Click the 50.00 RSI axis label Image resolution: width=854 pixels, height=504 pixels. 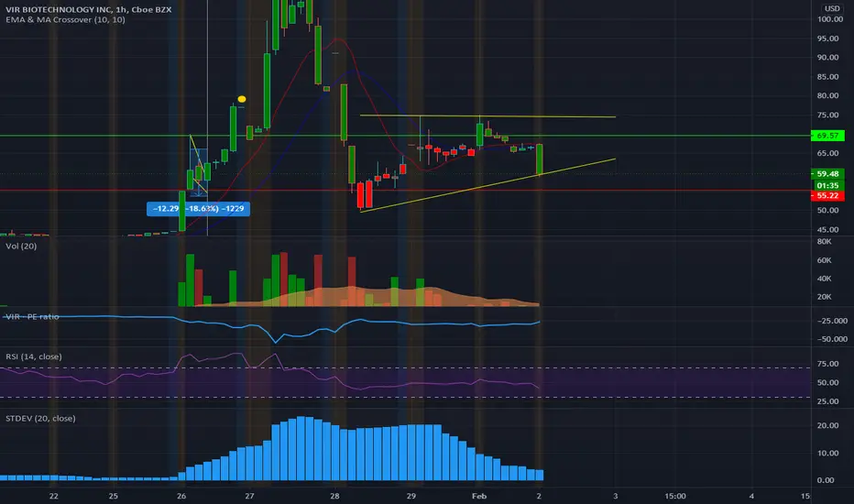point(827,382)
